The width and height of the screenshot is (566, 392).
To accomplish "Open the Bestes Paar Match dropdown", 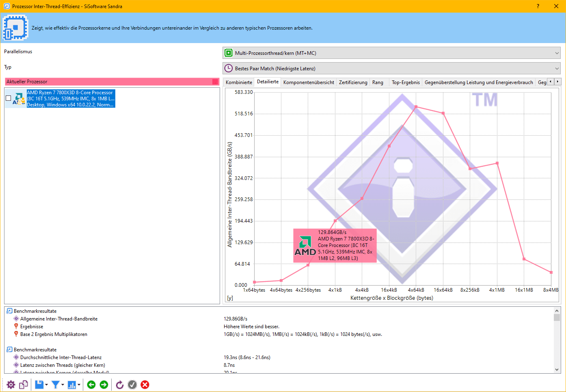I will (392, 68).
